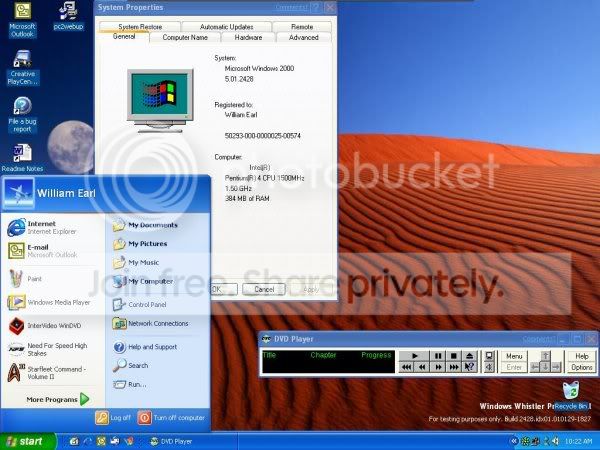This screenshot has width=600, height=450.
Task: Switch to the Automatic Updates tab
Action: click(x=227, y=26)
